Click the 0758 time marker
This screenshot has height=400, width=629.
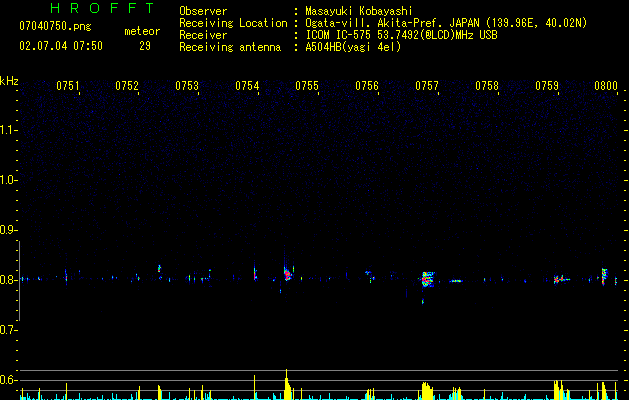487,86
